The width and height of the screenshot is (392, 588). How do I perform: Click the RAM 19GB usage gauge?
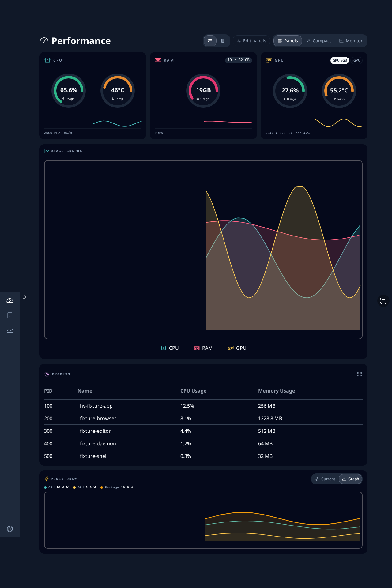click(203, 91)
